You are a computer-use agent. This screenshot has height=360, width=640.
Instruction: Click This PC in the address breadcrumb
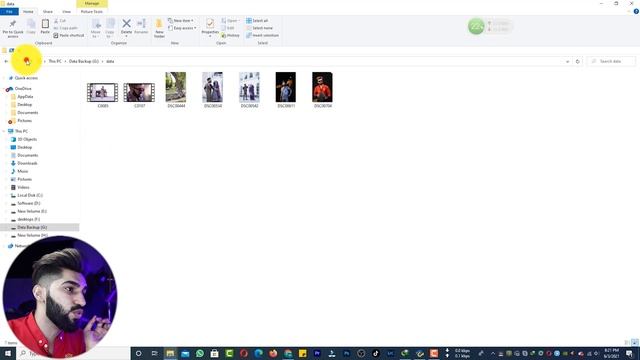(55, 61)
